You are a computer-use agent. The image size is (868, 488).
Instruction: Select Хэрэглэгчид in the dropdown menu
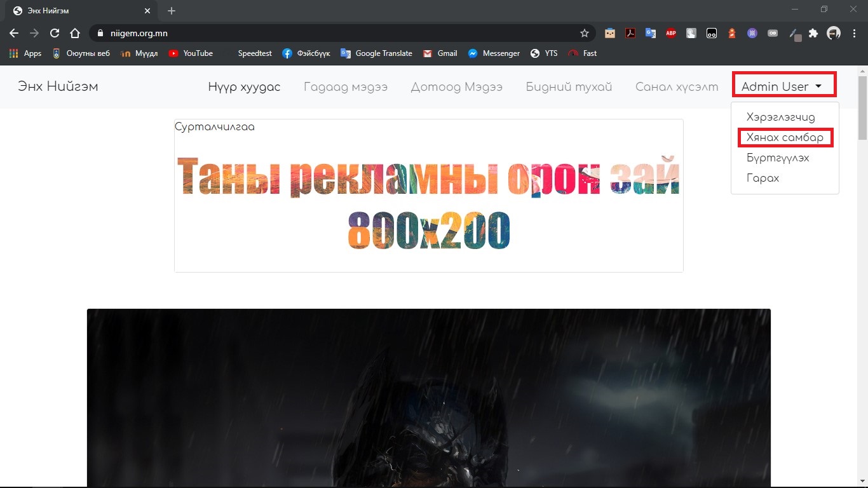tap(780, 118)
